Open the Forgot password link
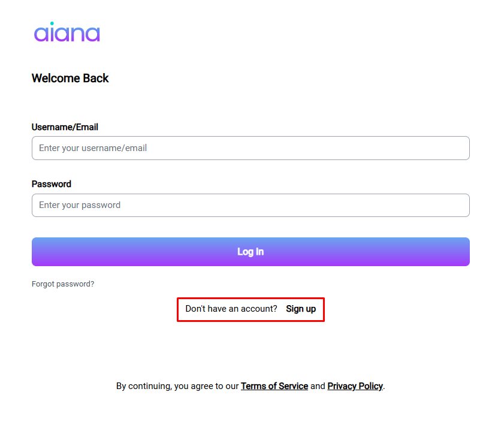 pos(63,284)
